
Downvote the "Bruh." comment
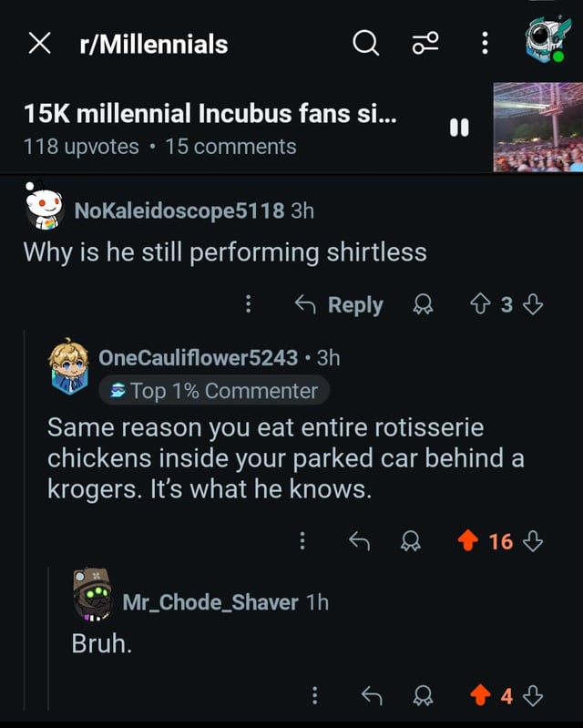point(534,697)
